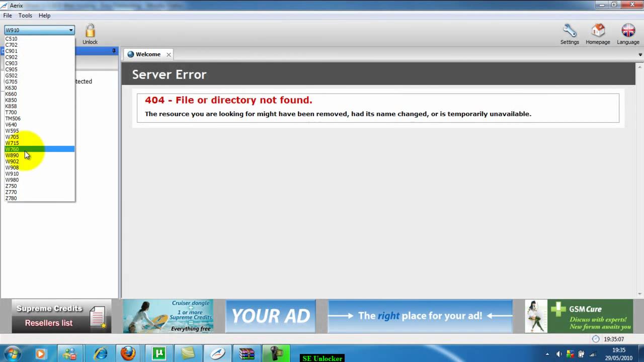
Task: Click the Aerix feather taskbar icon
Action: pos(217,353)
